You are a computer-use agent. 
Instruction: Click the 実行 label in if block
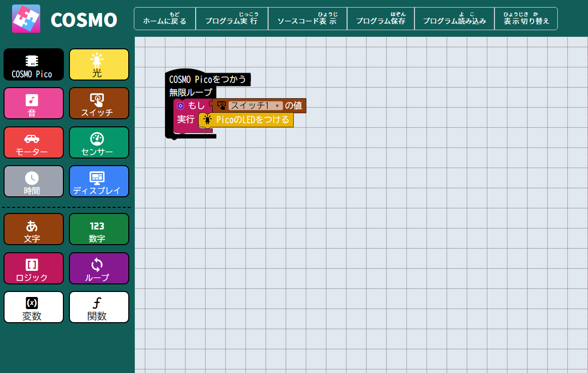click(x=186, y=119)
